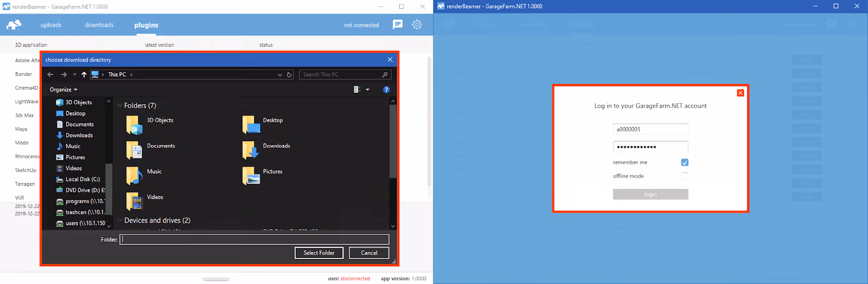Switch to the downloads tab
This screenshot has height=284, width=868.
[x=99, y=25]
